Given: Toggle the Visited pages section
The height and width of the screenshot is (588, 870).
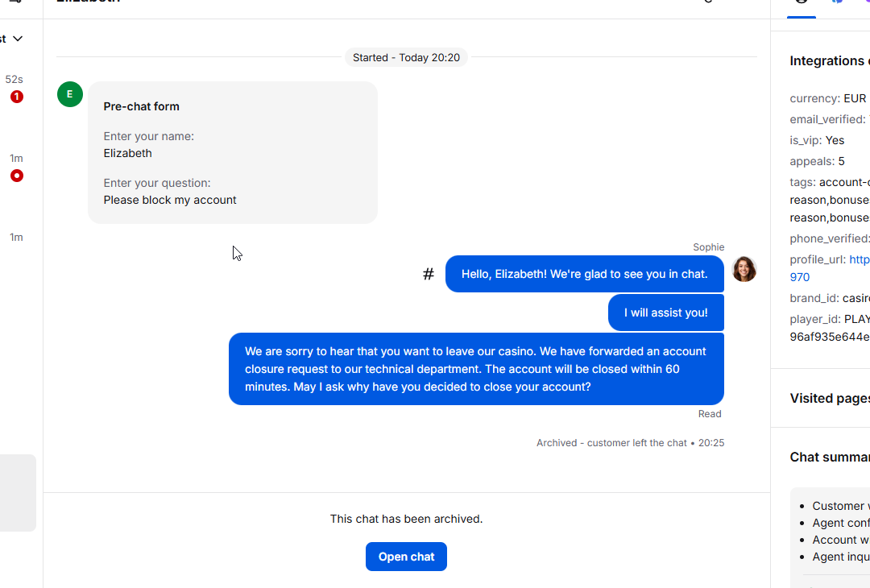Looking at the screenshot, I should point(829,398).
